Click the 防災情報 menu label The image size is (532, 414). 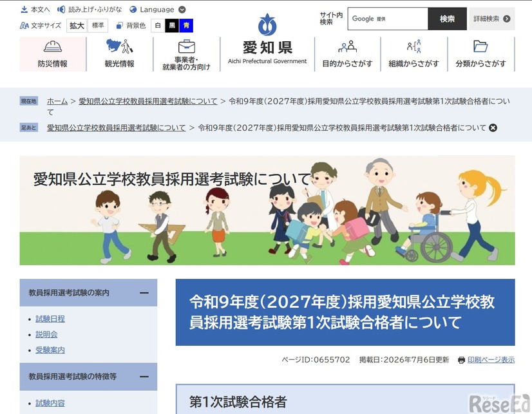(x=53, y=64)
